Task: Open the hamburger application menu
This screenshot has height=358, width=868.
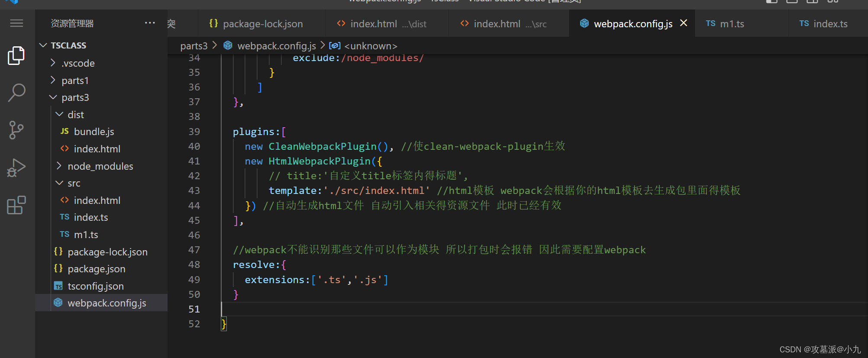Action: [x=16, y=23]
